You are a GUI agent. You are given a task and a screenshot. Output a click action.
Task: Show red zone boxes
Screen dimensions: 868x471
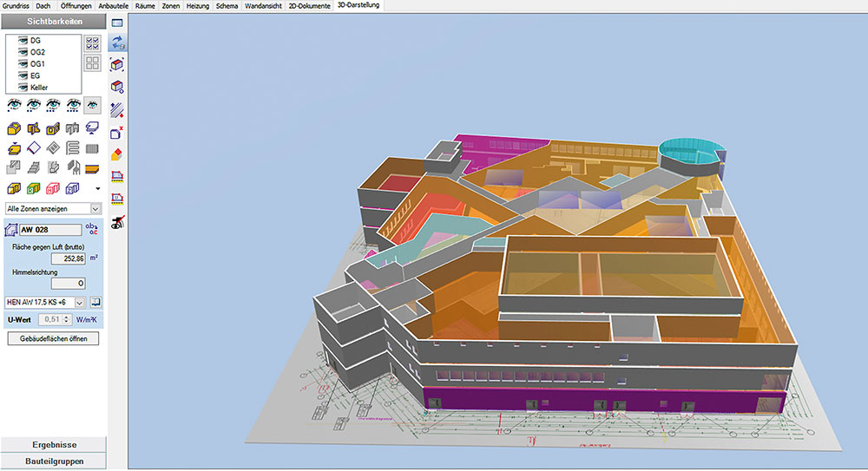pos(53,189)
